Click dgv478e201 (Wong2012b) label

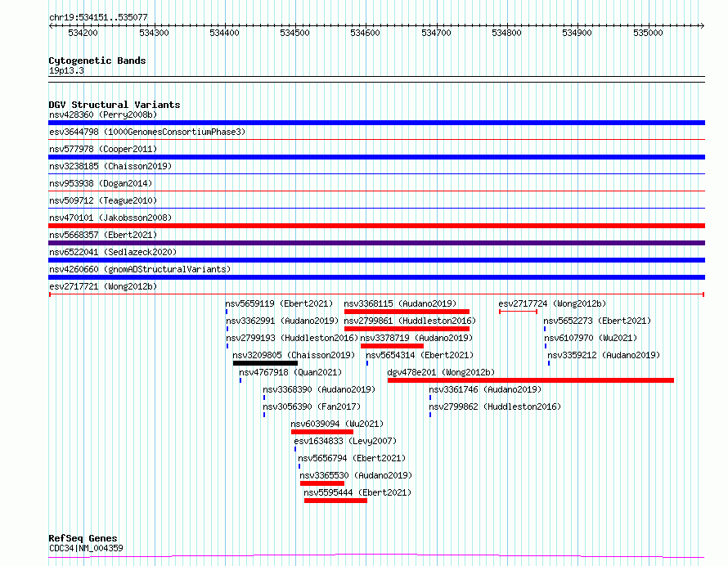click(441, 372)
